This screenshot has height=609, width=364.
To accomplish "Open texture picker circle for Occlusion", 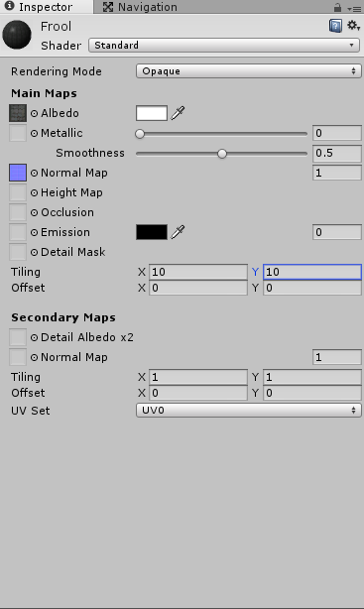I will click(34, 212).
